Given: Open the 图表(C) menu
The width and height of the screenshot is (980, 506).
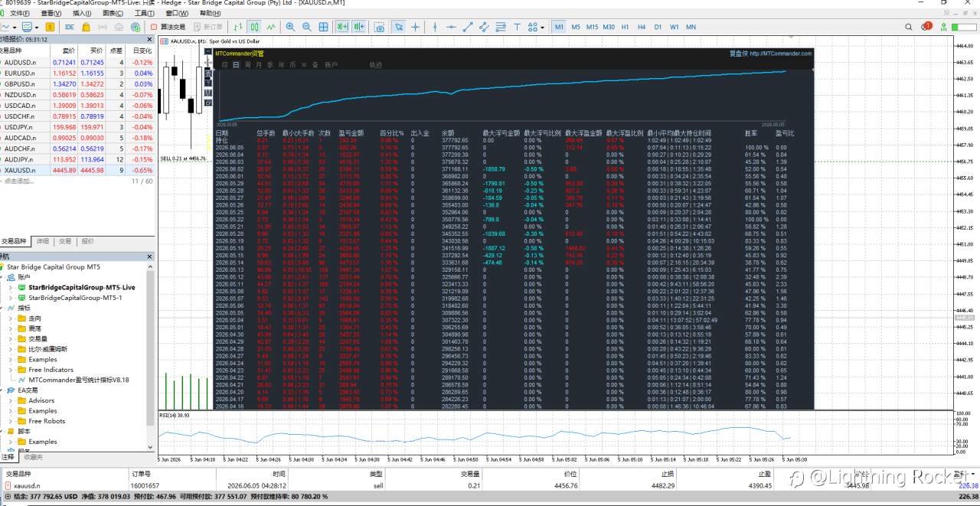Looking at the screenshot, I should (112, 13).
